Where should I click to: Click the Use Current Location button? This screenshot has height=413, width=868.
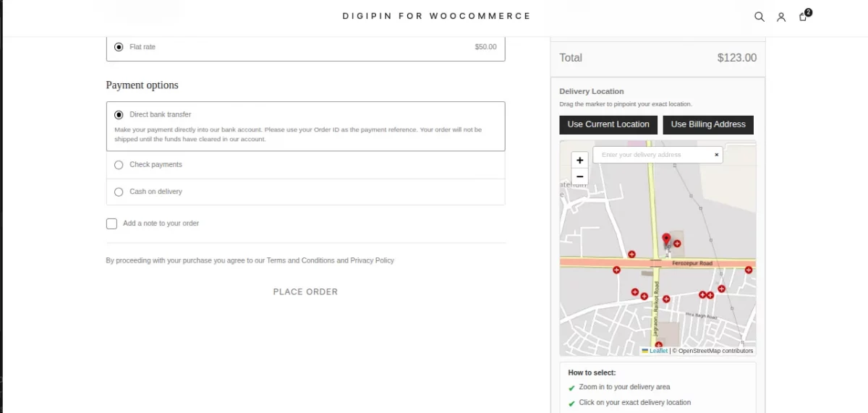click(608, 124)
